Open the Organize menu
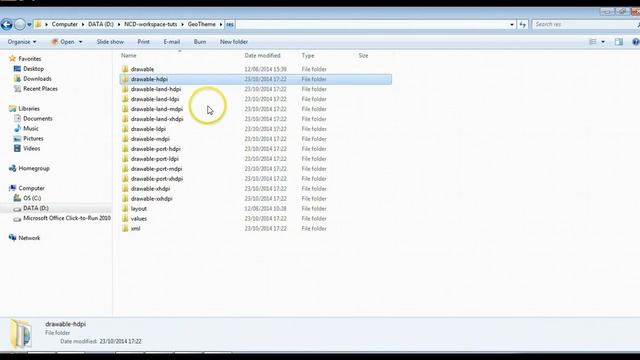The height and width of the screenshot is (360, 640). [22, 42]
